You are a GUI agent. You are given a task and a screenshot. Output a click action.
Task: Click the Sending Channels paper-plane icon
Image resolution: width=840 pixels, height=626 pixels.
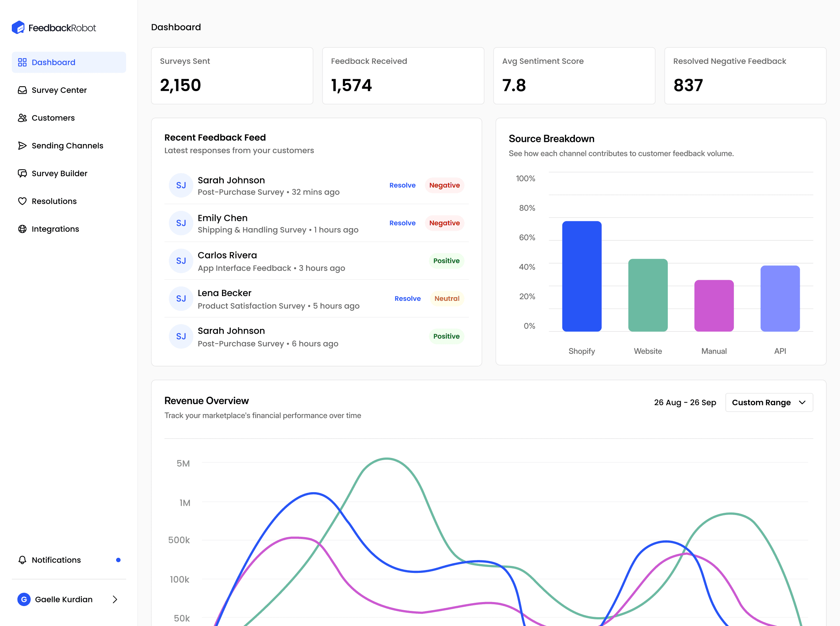[22, 146]
